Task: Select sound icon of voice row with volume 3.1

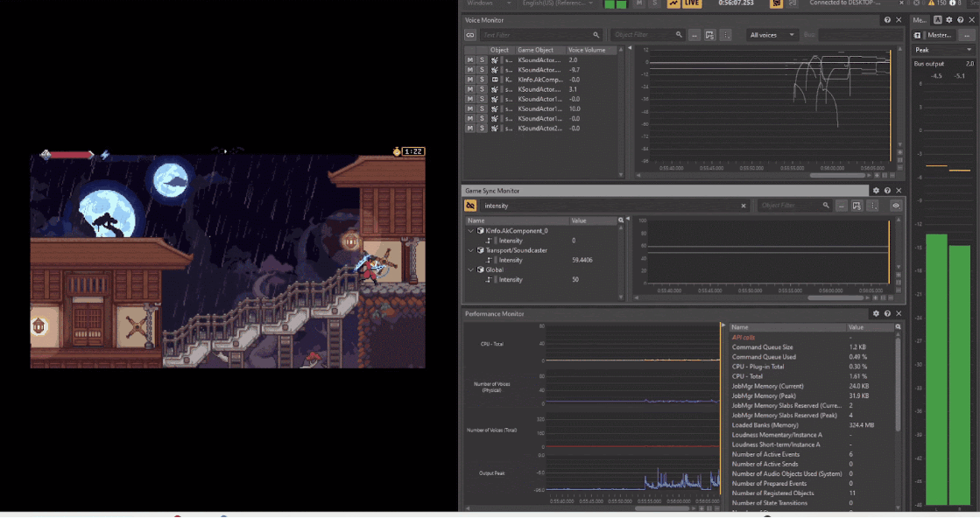Action: point(495,89)
